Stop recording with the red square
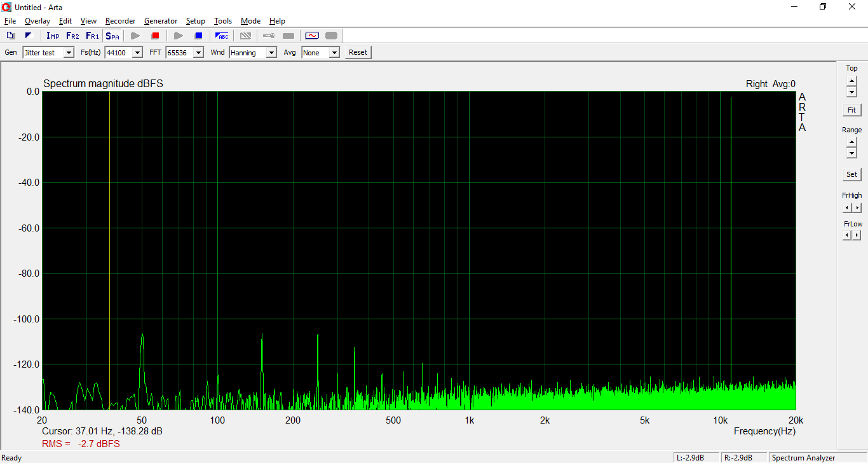 coord(155,36)
